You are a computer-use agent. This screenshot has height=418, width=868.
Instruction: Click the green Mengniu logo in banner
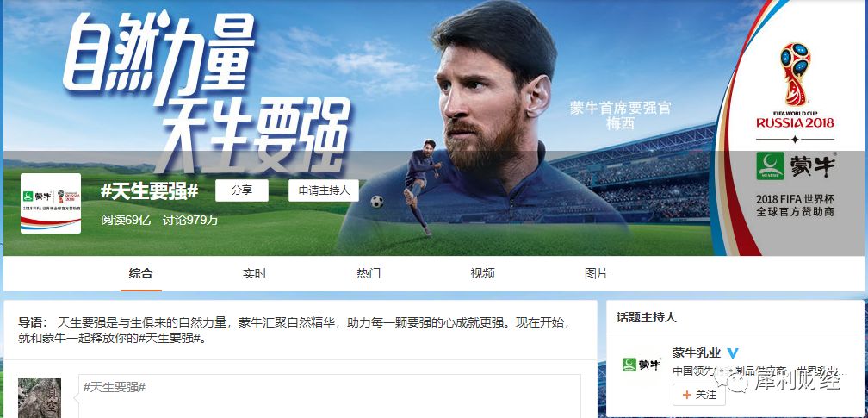click(771, 165)
